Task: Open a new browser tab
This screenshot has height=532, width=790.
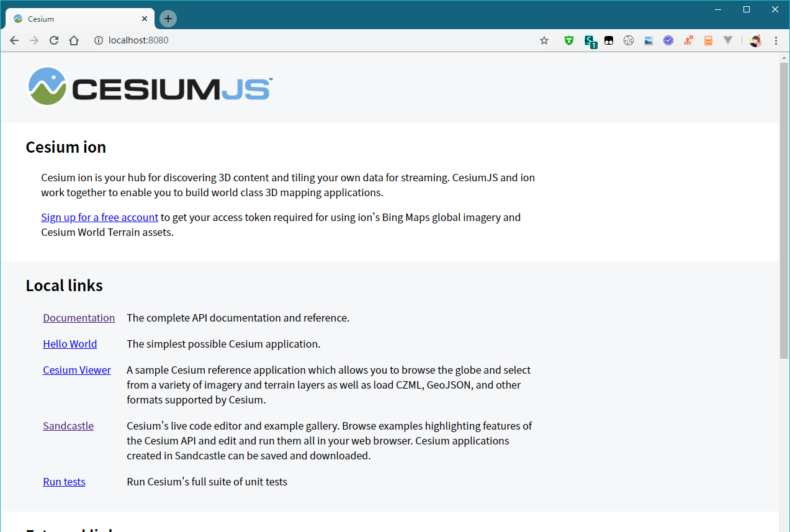Action: pos(168,19)
